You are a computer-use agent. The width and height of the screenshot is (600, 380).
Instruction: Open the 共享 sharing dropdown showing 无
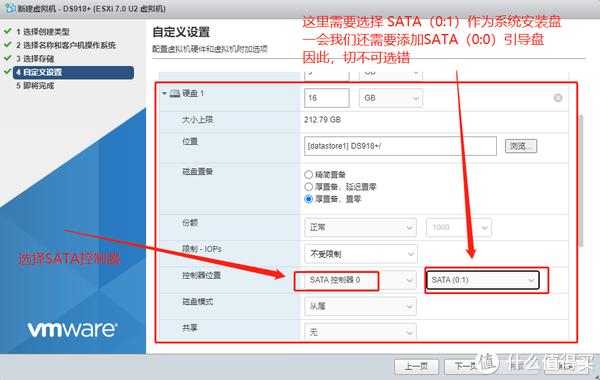click(360, 332)
